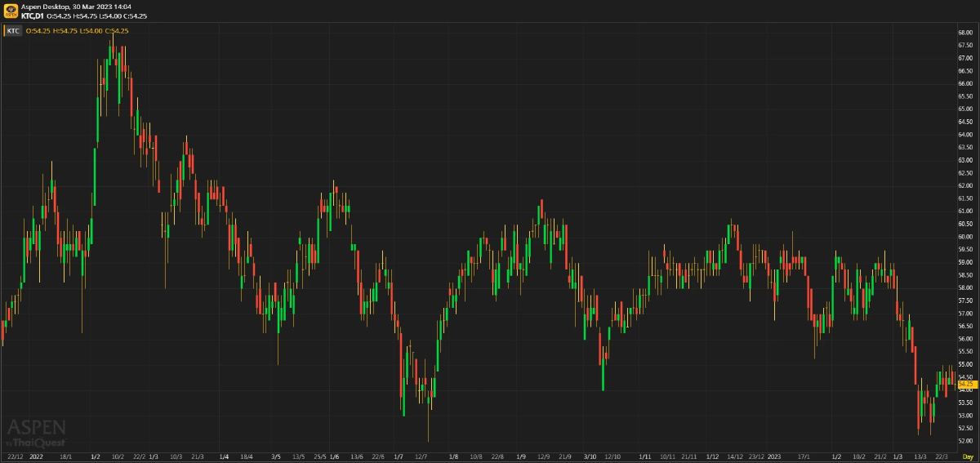Image resolution: width=980 pixels, height=463 pixels.
Task: Click the 2023 year axis label
Action: pyautogui.click(x=775, y=457)
